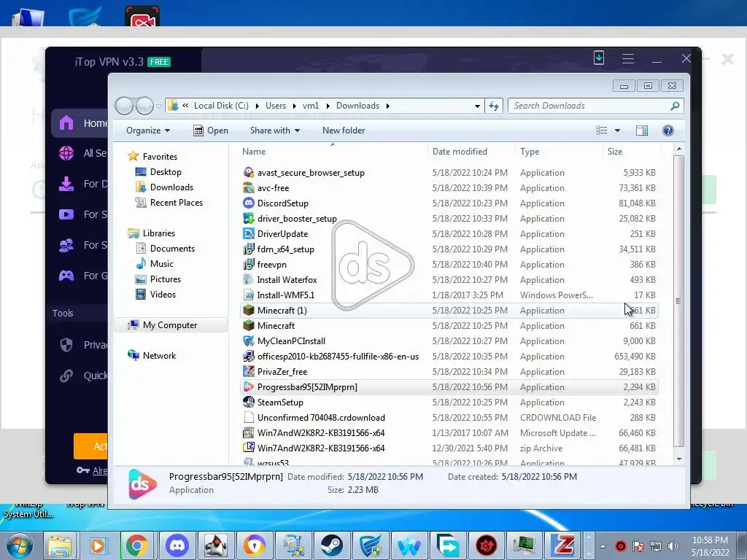Expand the arrow after vm1 in address bar
Viewport: 747px width, 560px height.
pyautogui.click(x=328, y=106)
